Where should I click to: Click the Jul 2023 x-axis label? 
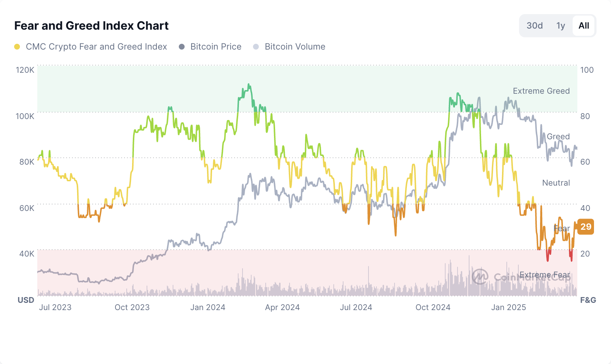(x=55, y=307)
